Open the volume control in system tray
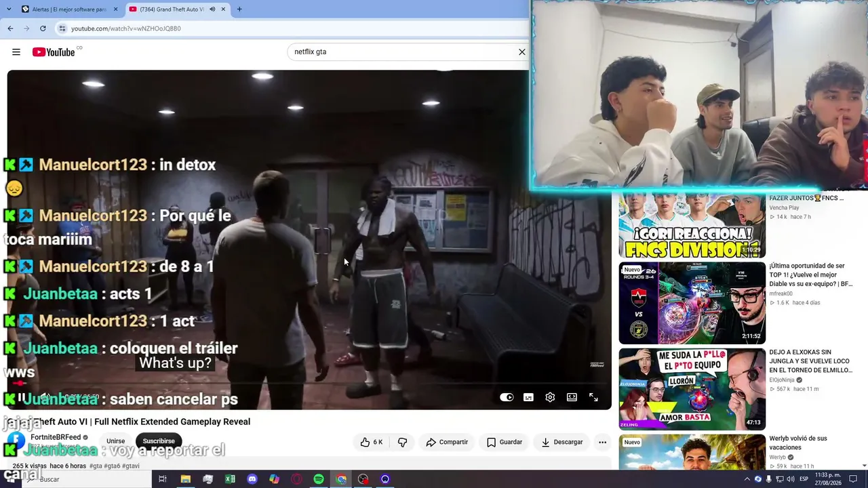Image resolution: width=868 pixels, height=488 pixels. pyautogui.click(x=789, y=479)
